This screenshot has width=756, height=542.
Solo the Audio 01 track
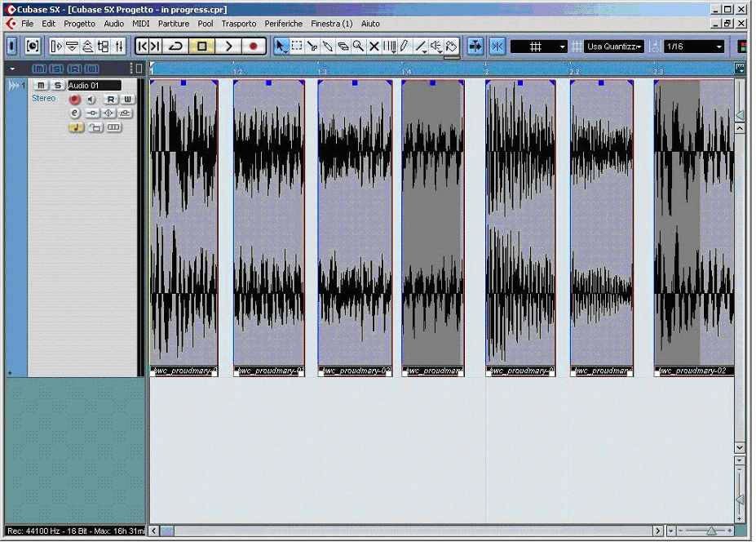click(x=57, y=86)
